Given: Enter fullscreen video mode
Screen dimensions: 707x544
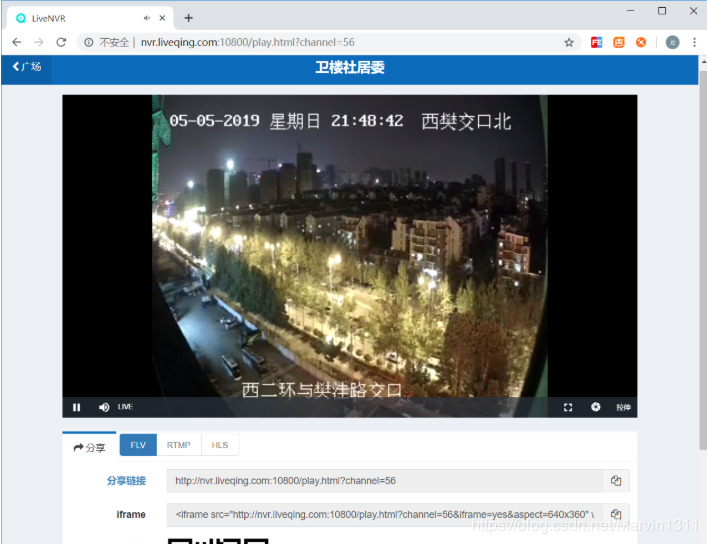Looking at the screenshot, I should [568, 407].
